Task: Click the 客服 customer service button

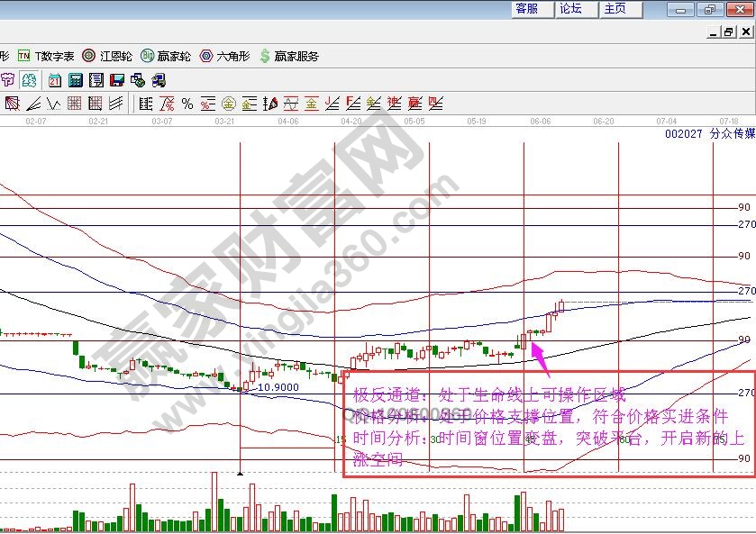Action: 527,9
